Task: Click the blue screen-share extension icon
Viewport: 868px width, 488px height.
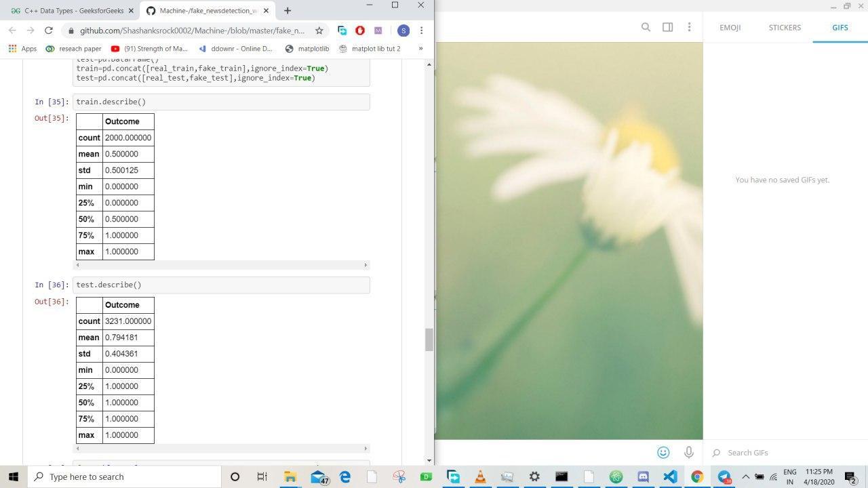Action: click(x=342, y=30)
